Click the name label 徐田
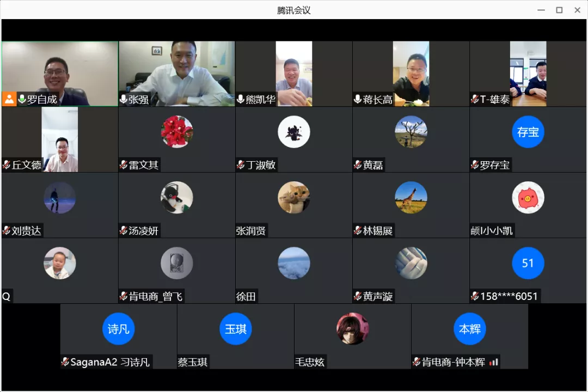Image resolution: width=588 pixels, height=392 pixels. [246, 296]
